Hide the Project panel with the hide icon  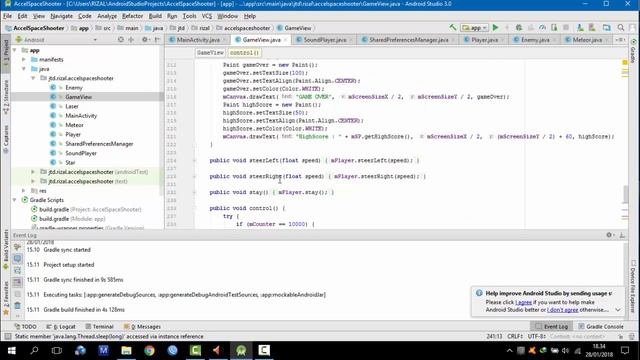pos(157,40)
